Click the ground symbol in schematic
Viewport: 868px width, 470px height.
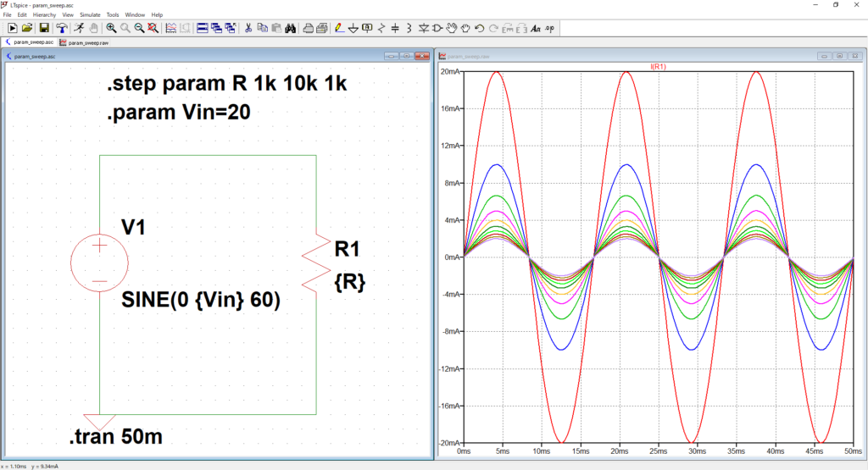[x=100, y=422]
